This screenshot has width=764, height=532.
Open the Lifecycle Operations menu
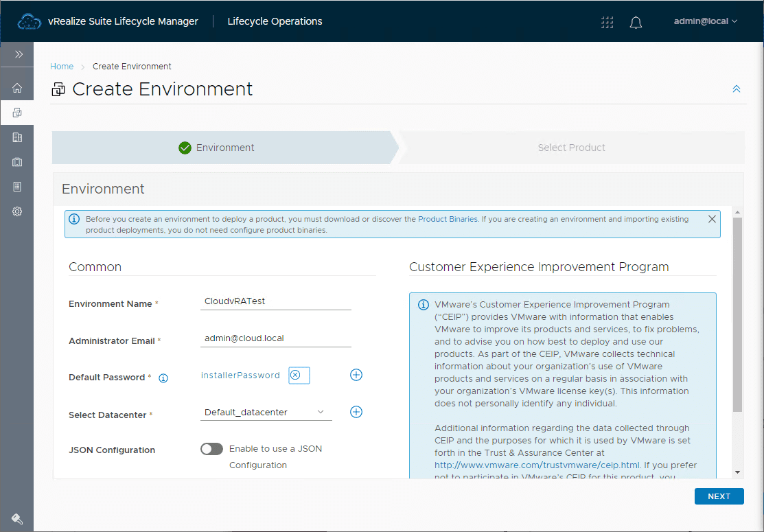click(x=275, y=21)
